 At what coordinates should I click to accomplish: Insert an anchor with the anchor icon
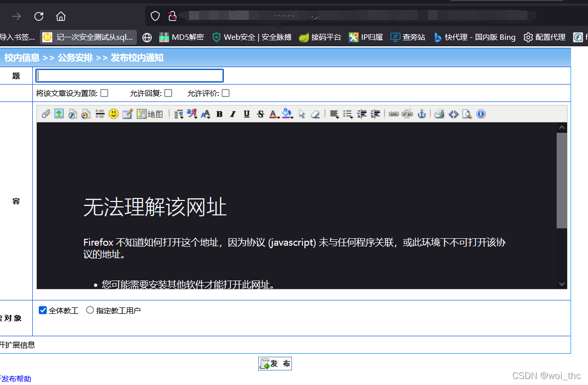click(x=421, y=114)
